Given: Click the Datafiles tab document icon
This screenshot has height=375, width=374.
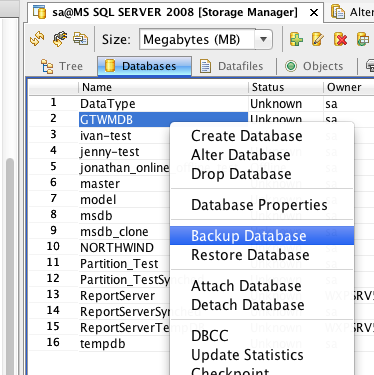Looking at the screenshot, I should click(205, 66).
